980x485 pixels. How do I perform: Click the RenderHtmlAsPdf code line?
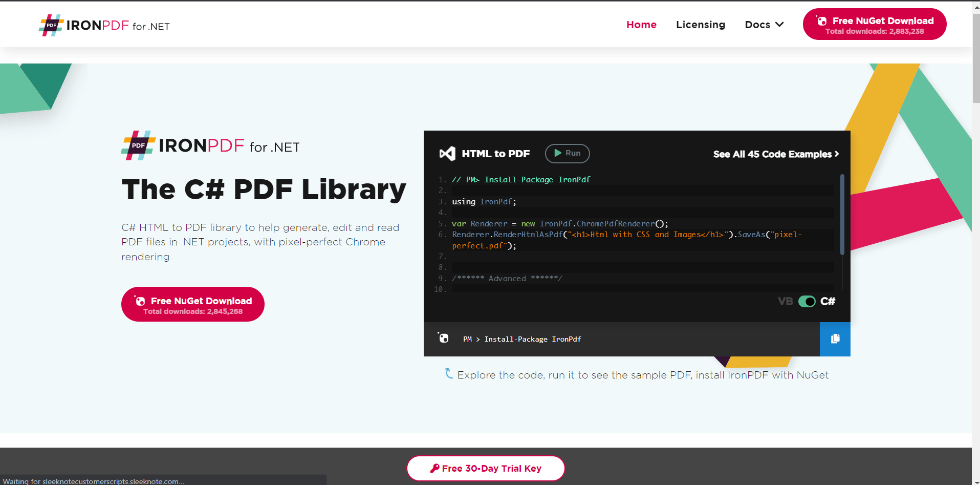[627, 240]
